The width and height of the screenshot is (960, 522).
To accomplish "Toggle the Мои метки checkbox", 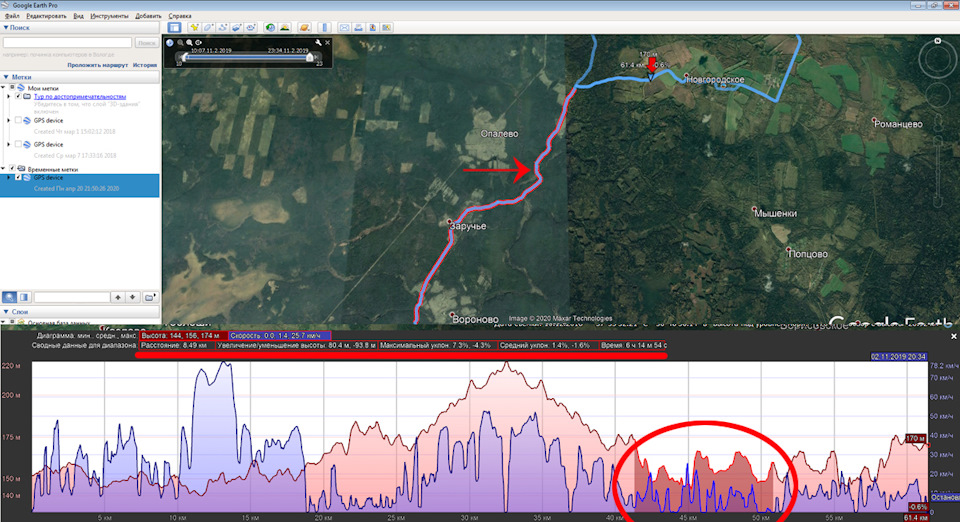I will click(x=12, y=88).
